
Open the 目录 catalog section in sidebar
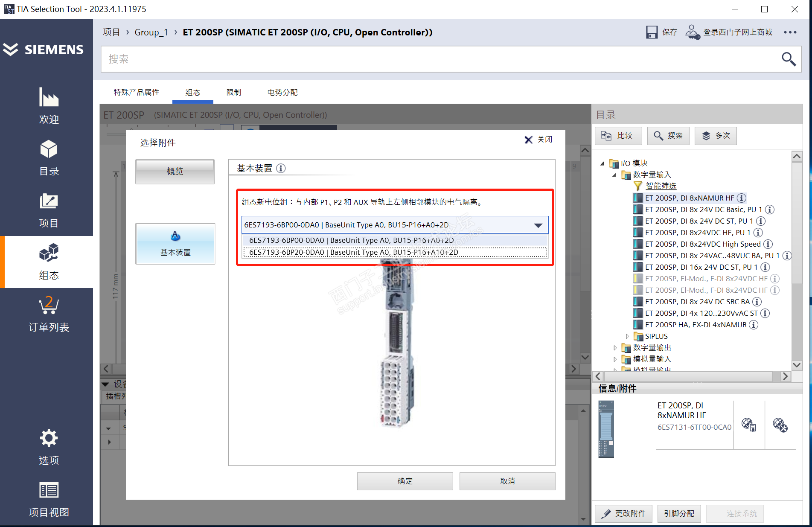coord(49,158)
